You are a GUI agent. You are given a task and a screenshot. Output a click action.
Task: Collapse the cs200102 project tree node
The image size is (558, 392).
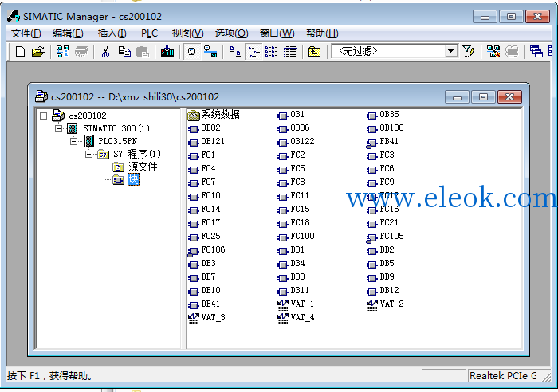tap(43, 116)
